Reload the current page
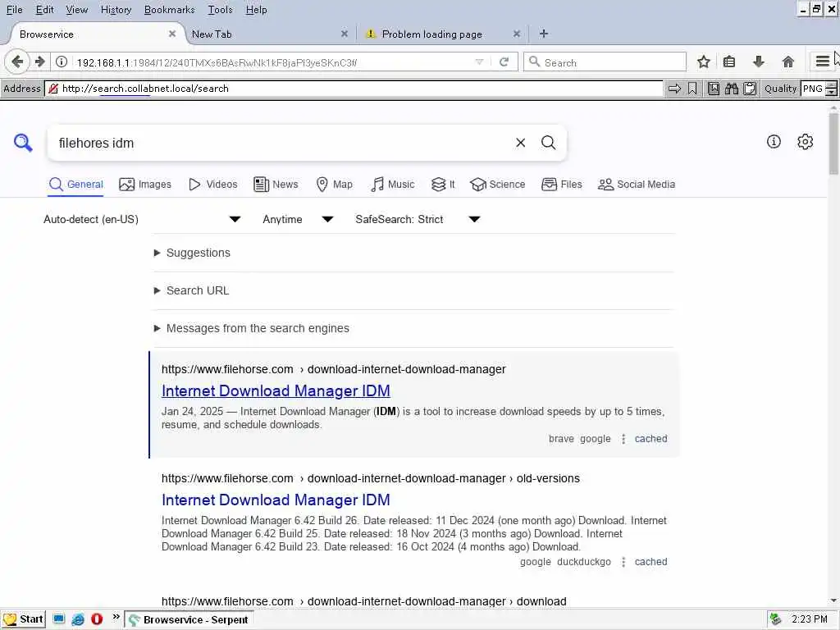 pos(504,62)
